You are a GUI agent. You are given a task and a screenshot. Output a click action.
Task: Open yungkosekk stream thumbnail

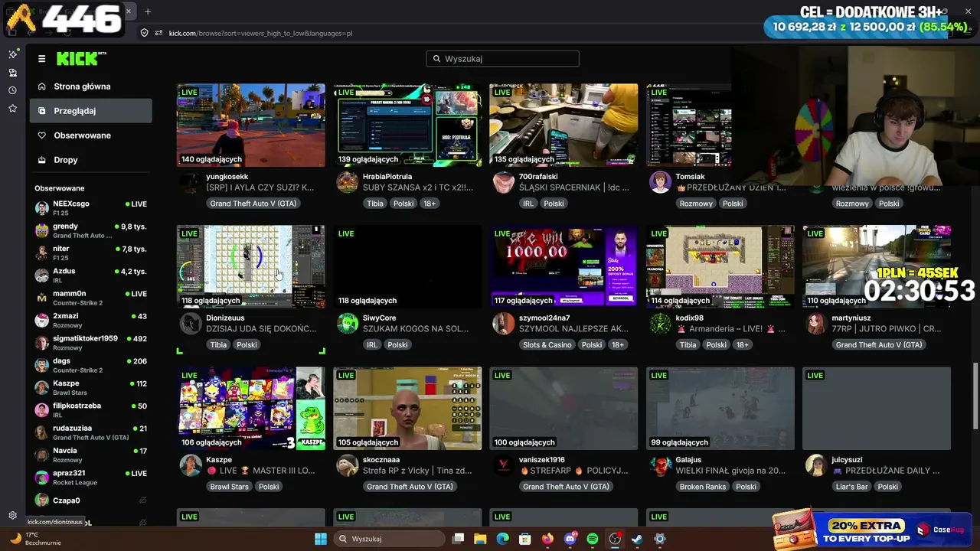pos(251,125)
